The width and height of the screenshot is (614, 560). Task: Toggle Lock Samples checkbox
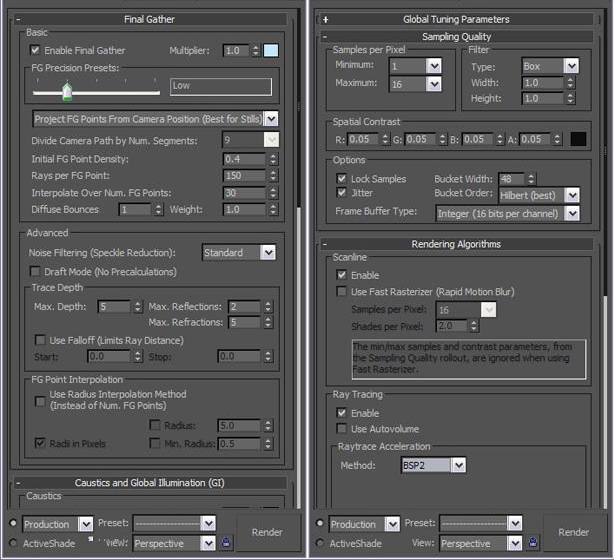click(341, 179)
